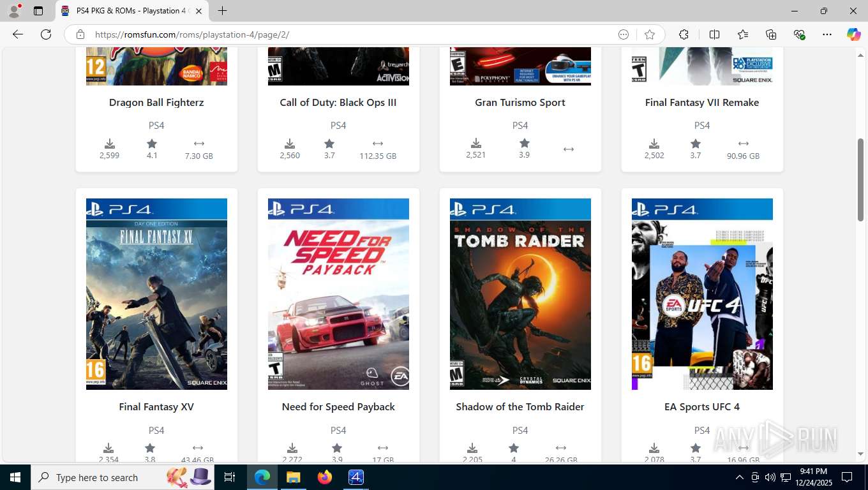Open Final Fantasy XV cover image
The image size is (868, 490).
point(156,294)
